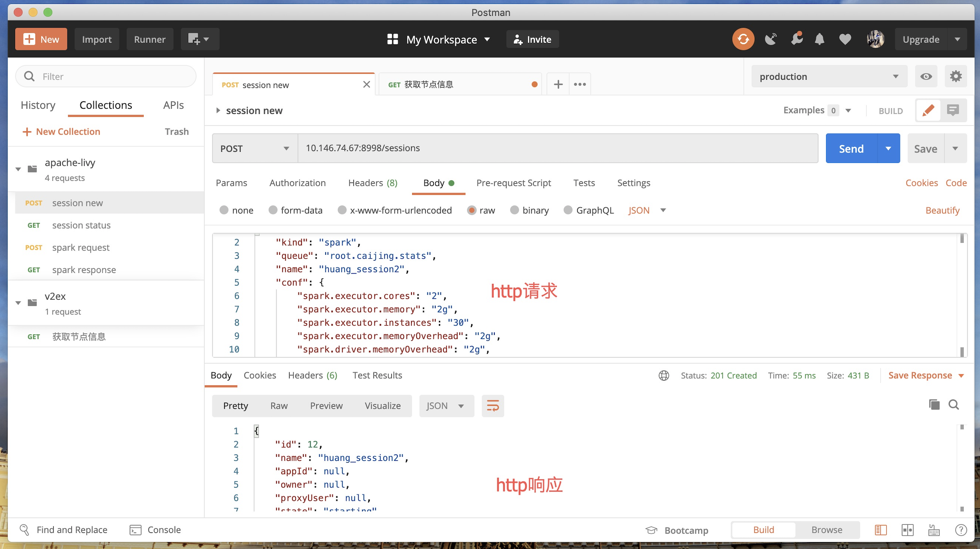Image resolution: width=980 pixels, height=549 pixels.
Task: Open the user avatar menu
Action: point(875,39)
